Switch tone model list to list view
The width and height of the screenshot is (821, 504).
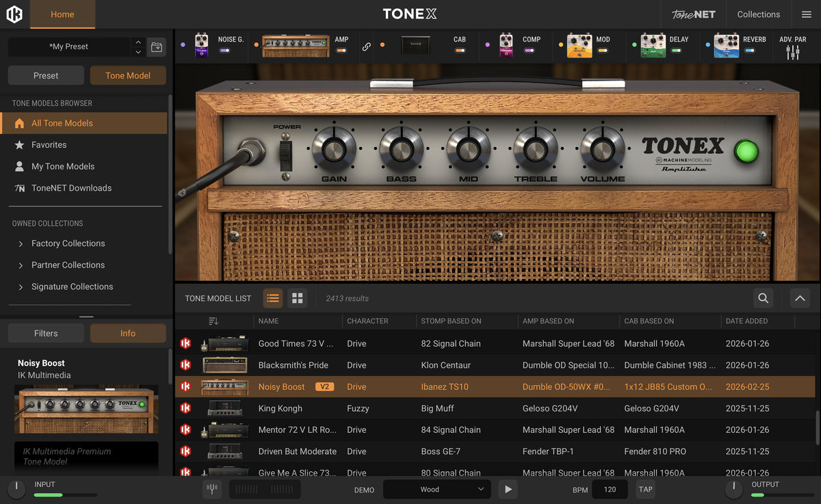[273, 298]
